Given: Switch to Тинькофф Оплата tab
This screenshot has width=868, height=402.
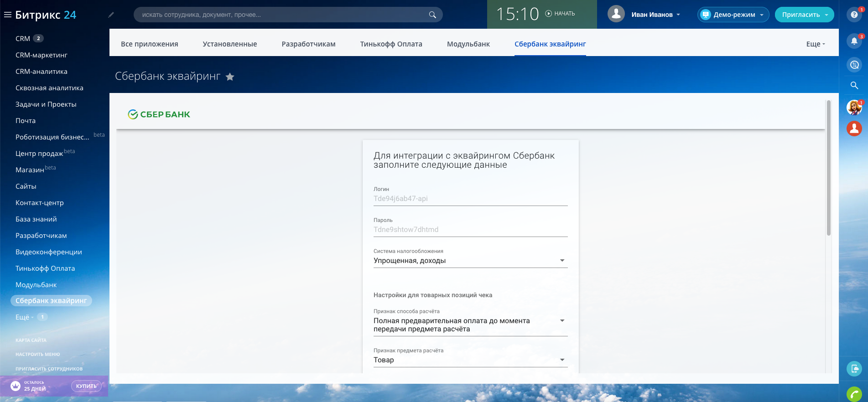Looking at the screenshot, I should [x=391, y=44].
